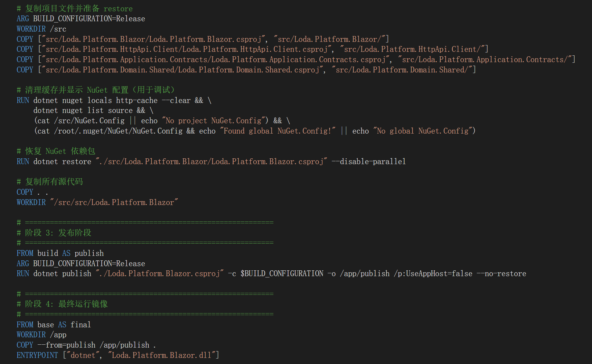Click the '恢复 NuGet 依赖包' comment
The width and height of the screenshot is (592, 364).
[x=60, y=151]
